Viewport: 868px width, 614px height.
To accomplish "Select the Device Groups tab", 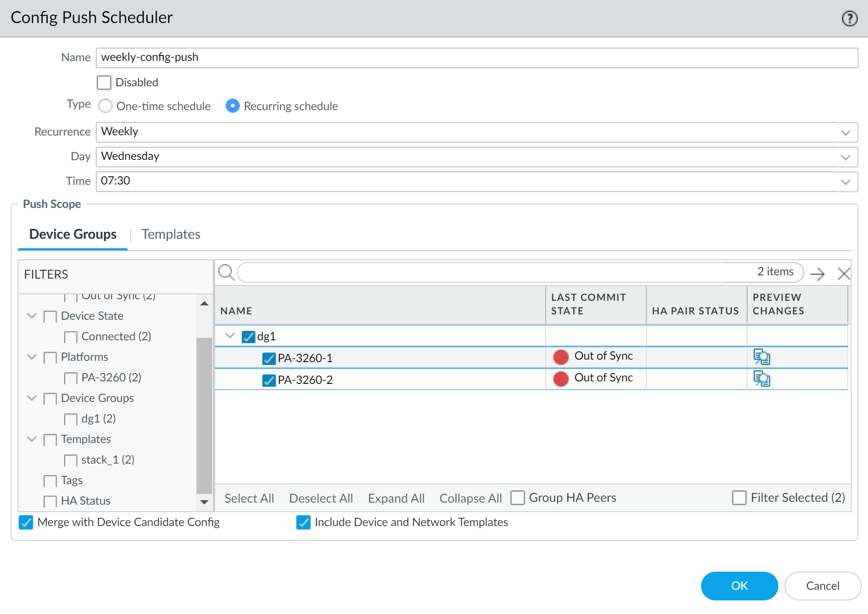I will [73, 234].
